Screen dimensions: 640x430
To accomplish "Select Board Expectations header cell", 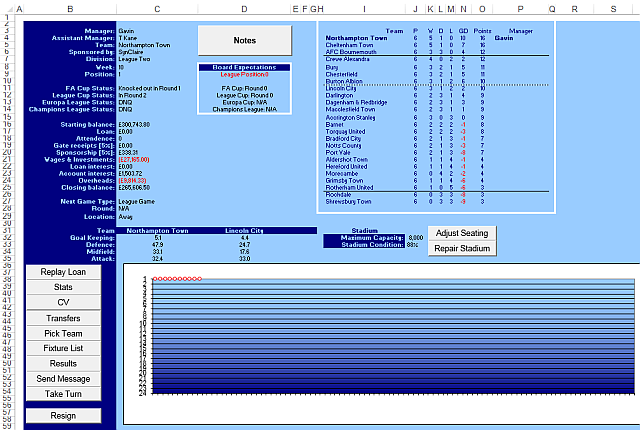I will (244, 67).
